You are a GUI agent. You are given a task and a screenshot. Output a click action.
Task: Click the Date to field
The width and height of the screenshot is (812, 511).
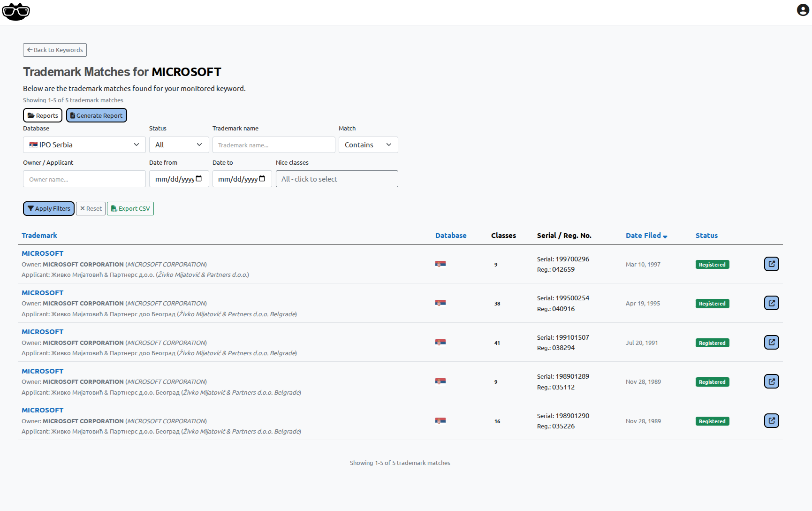click(242, 179)
